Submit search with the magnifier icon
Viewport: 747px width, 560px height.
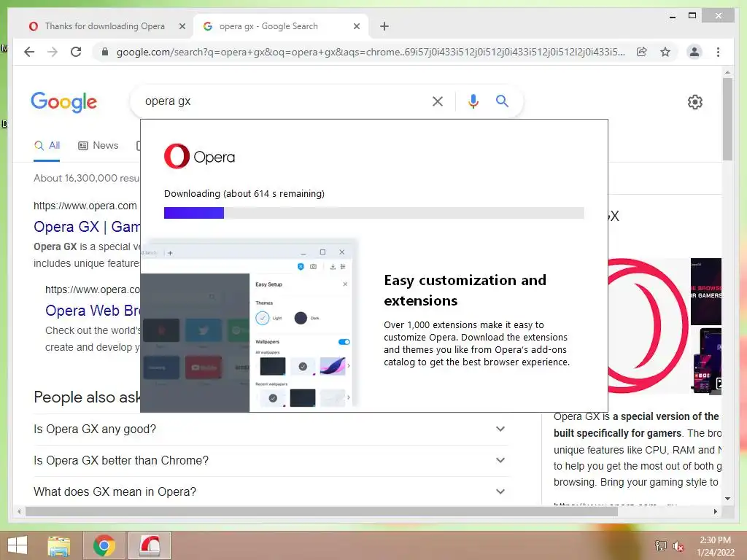click(x=502, y=101)
